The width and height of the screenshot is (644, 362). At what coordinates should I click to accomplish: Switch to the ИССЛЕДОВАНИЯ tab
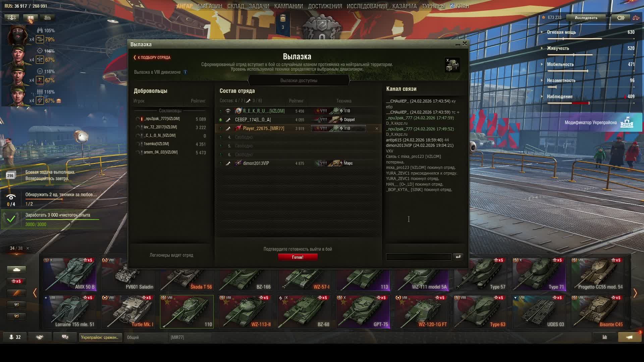click(x=367, y=6)
